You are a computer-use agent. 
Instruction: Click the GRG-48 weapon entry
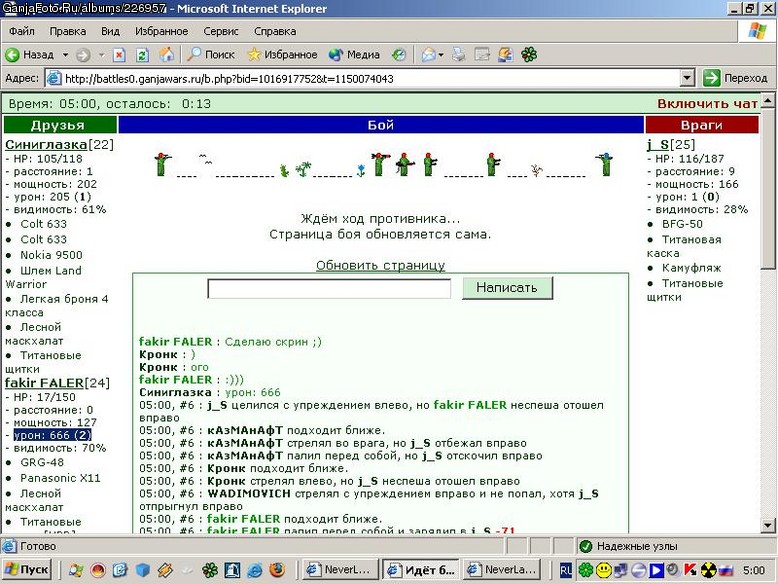pos(42,462)
